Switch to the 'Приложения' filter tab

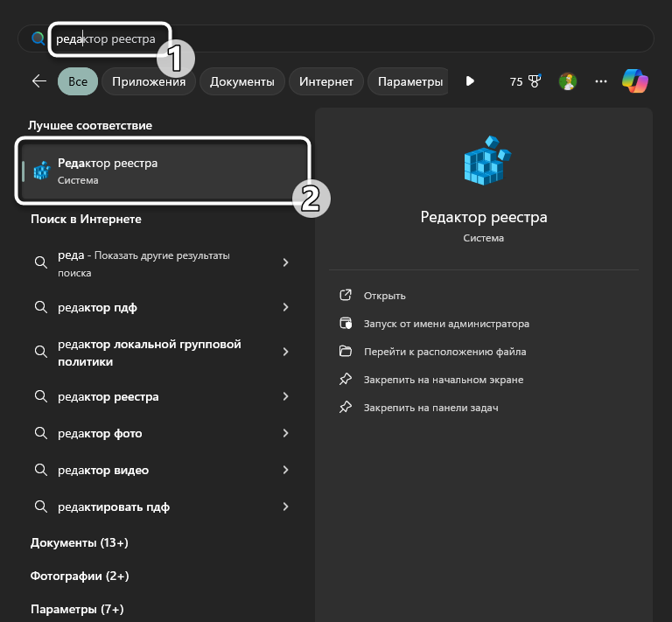click(x=149, y=81)
